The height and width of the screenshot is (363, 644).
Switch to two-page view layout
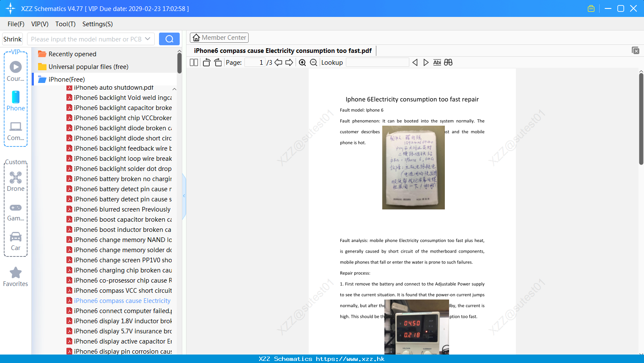tap(194, 63)
